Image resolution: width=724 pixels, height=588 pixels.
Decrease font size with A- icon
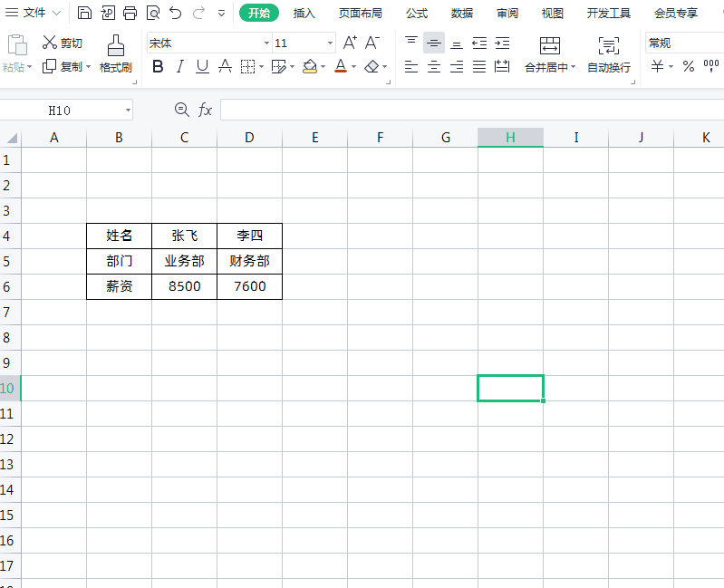(x=372, y=43)
